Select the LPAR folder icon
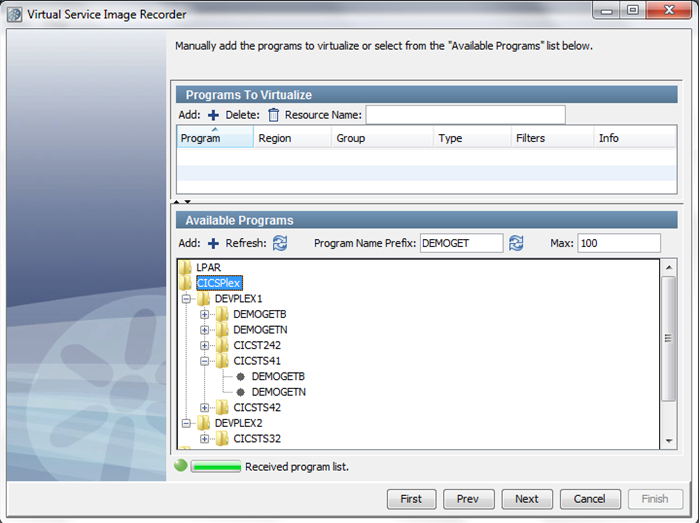The image size is (700, 523). [185, 267]
